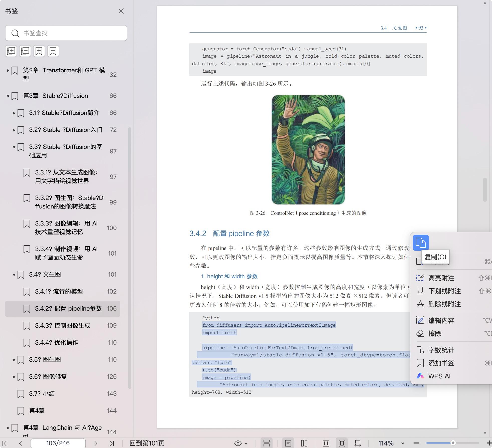Click the fit width icon
Viewport: 492px width, 448px height.
(x=358, y=443)
